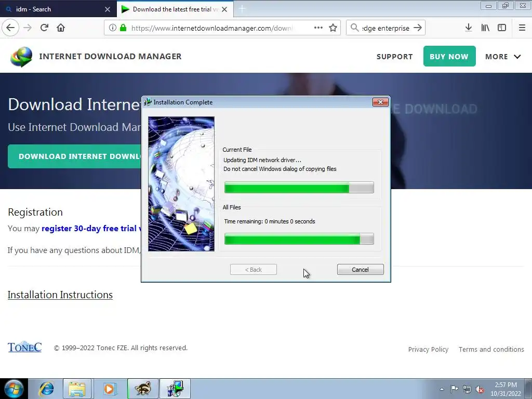Open the Installation Instructions link
This screenshot has height=399, width=532.
(60, 295)
